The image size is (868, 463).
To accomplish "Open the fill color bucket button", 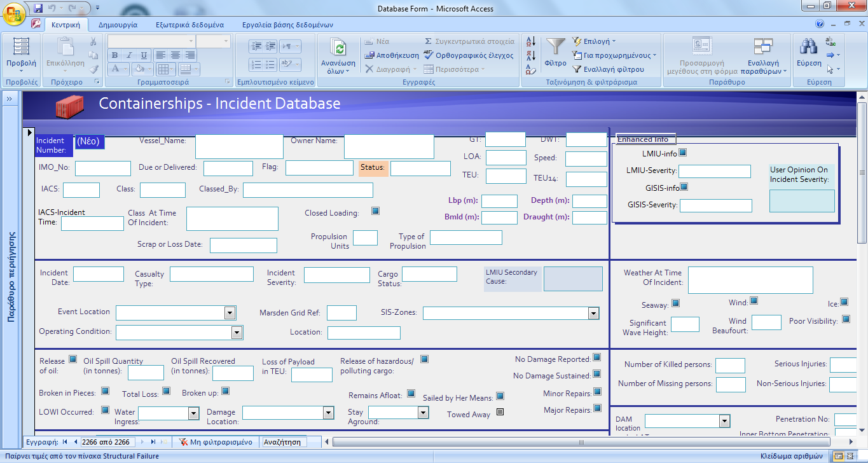I will (142, 69).
